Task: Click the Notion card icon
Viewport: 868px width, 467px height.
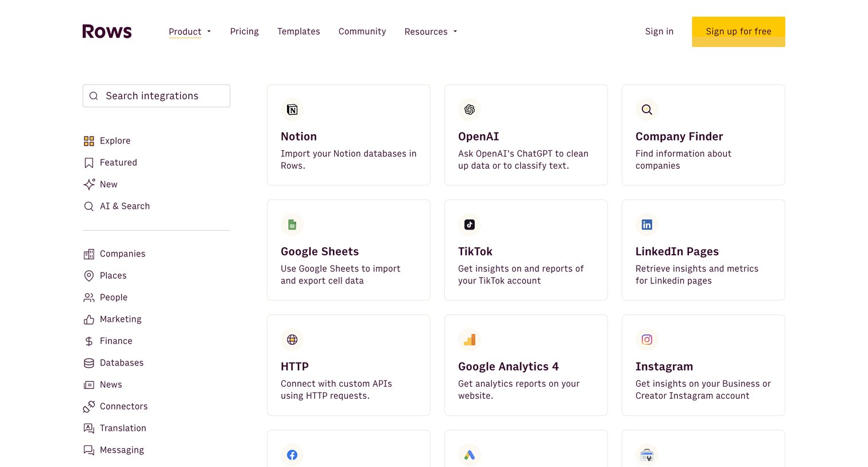Action: [292, 110]
